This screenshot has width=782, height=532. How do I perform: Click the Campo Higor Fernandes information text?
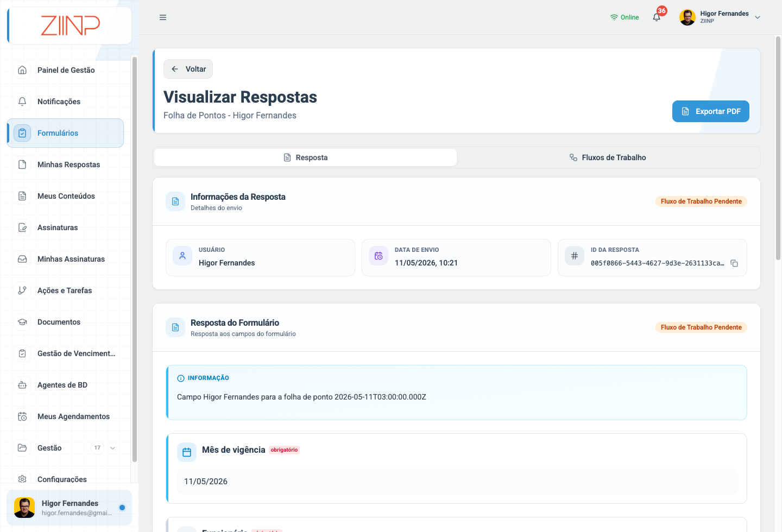301,397
